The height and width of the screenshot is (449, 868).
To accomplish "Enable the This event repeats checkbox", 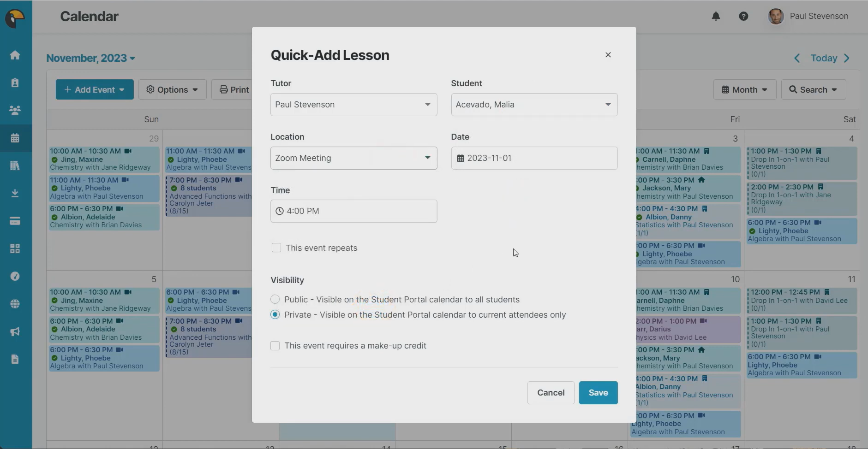I will pyautogui.click(x=276, y=248).
